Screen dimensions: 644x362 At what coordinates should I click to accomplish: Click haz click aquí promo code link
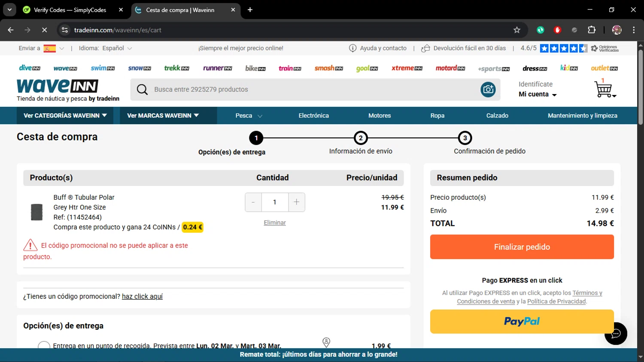click(142, 296)
